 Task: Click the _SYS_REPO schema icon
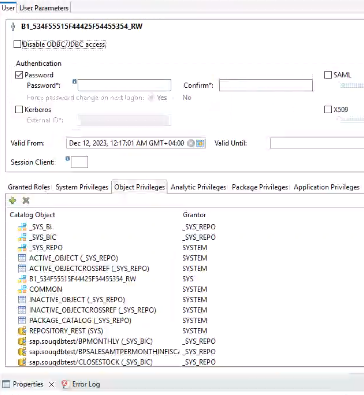coord(22,248)
